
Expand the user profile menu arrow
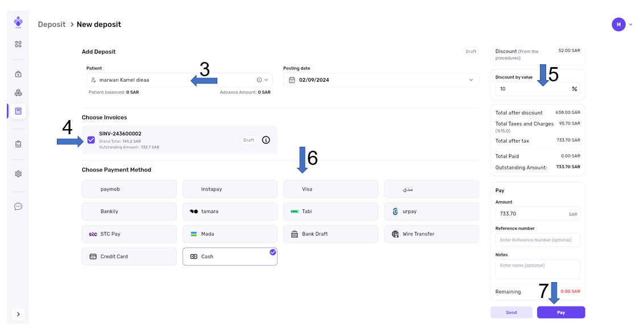click(631, 24)
